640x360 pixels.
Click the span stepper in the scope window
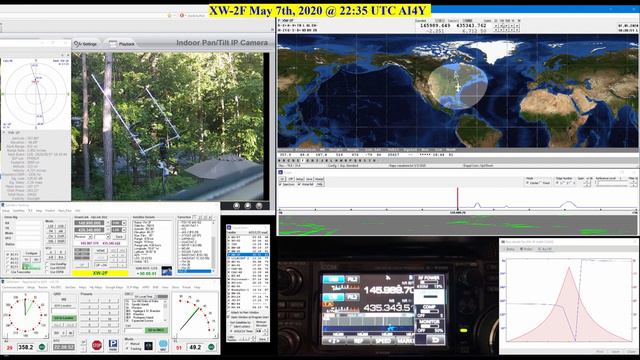pos(587,183)
